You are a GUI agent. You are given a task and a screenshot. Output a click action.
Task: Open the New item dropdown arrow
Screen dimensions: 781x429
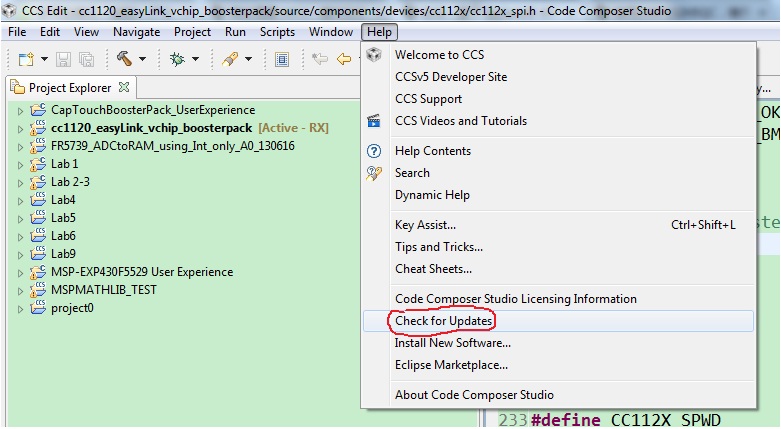click(44, 59)
